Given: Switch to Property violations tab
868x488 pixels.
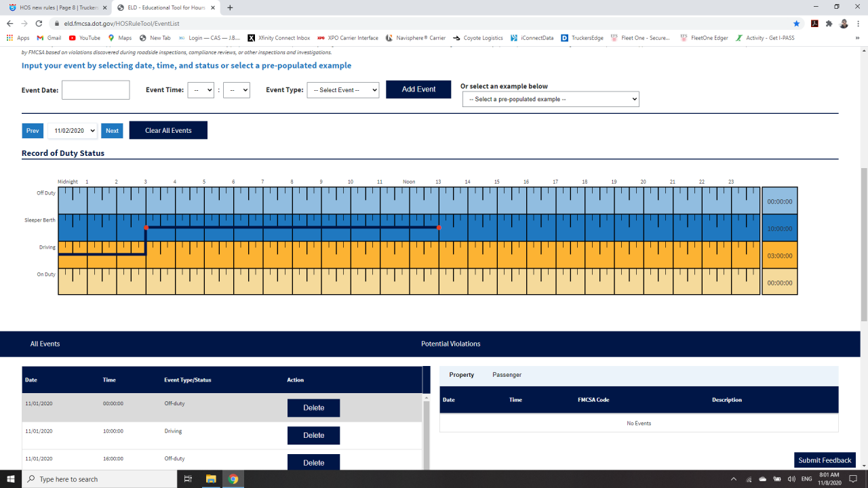Looking at the screenshot, I should pyautogui.click(x=462, y=375).
